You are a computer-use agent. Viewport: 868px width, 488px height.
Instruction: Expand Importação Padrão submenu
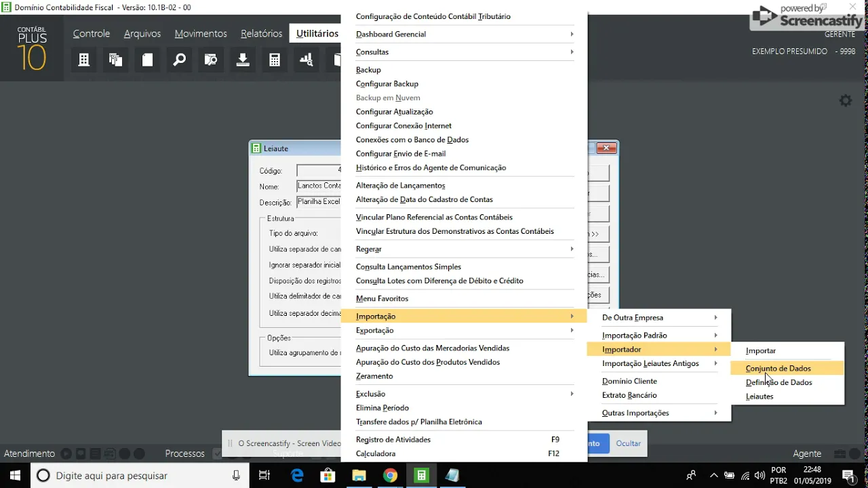pyautogui.click(x=659, y=335)
